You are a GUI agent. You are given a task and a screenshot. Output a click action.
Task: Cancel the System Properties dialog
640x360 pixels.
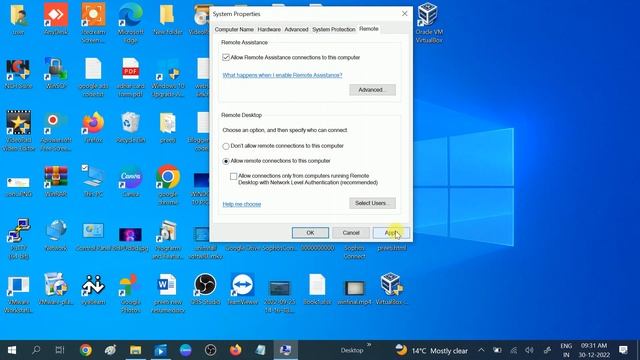click(x=351, y=233)
